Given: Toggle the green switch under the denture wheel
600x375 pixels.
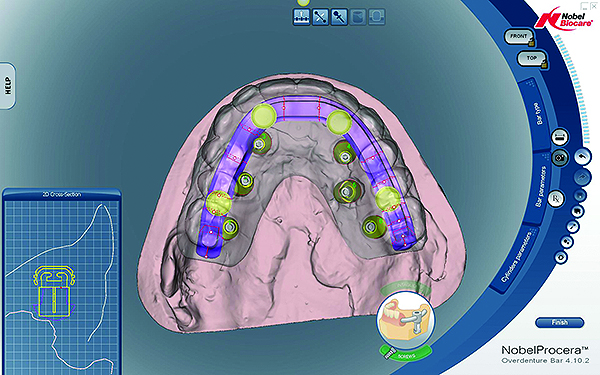Looking at the screenshot, I should (406, 353).
